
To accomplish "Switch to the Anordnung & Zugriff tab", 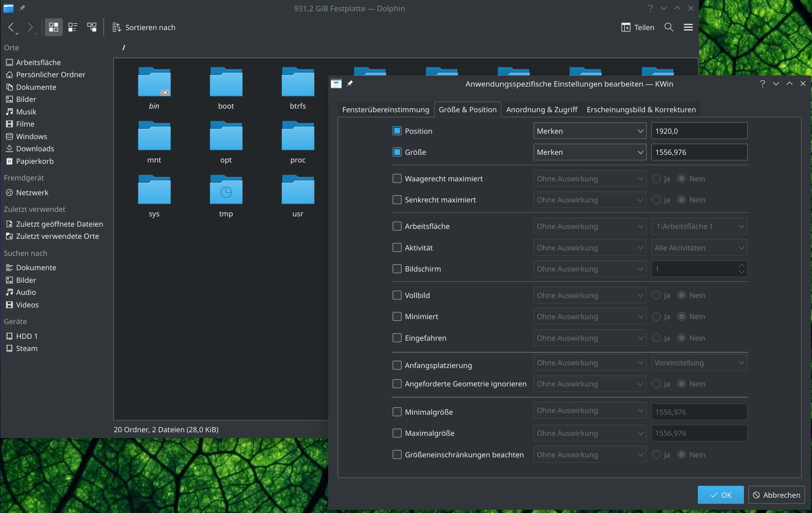I will coord(542,110).
